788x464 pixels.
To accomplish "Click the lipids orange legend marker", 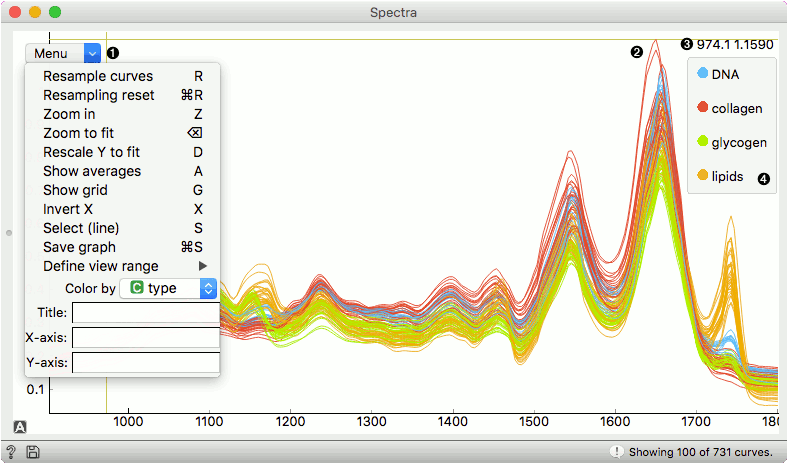I will click(x=703, y=176).
